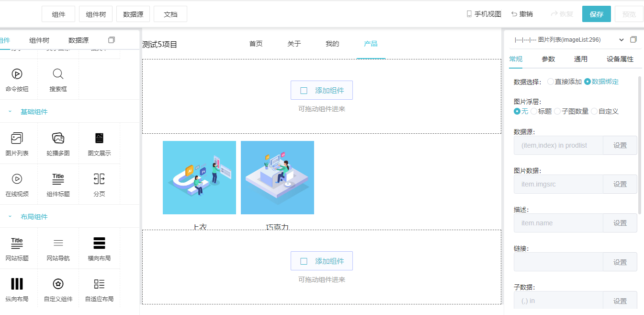Click the 测试5项目 site title
The width and height of the screenshot is (644, 315).
(x=160, y=45)
